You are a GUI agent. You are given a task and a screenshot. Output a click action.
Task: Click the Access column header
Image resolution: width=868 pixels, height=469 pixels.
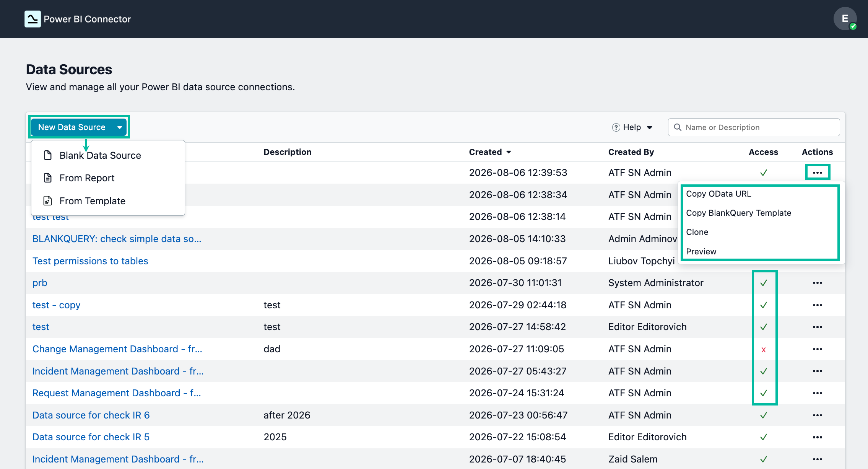pyautogui.click(x=763, y=152)
